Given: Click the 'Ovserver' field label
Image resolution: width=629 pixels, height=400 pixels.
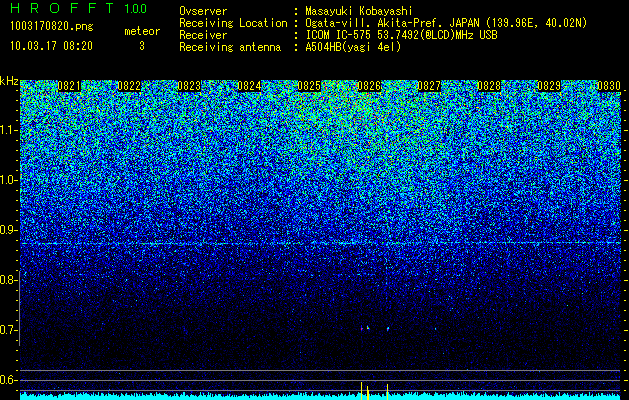Looking at the screenshot, I should [x=203, y=11].
